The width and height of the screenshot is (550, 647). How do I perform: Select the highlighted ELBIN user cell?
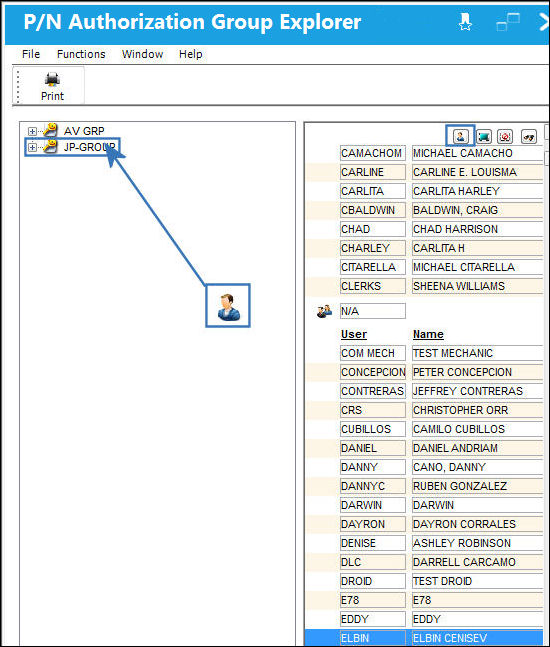click(x=373, y=638)
